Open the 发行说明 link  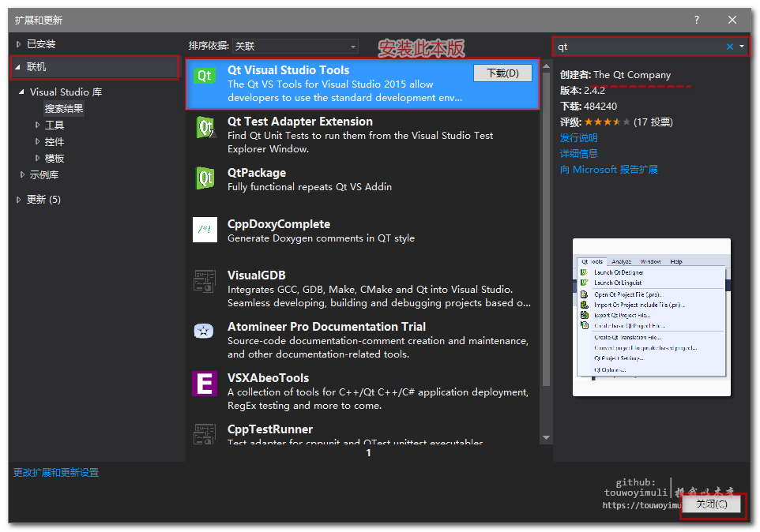click(579, 138)
